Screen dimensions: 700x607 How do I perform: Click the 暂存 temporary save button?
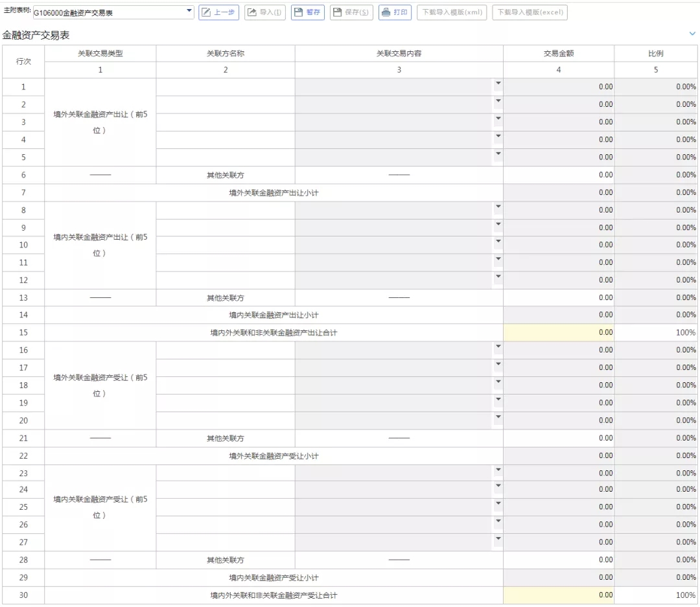[x=307, y=12]
